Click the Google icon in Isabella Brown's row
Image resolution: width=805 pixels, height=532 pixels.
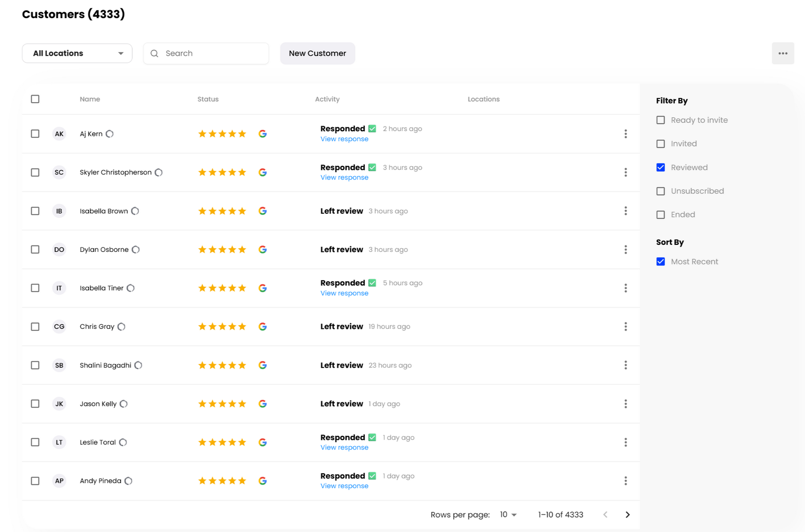coord(263,211)
